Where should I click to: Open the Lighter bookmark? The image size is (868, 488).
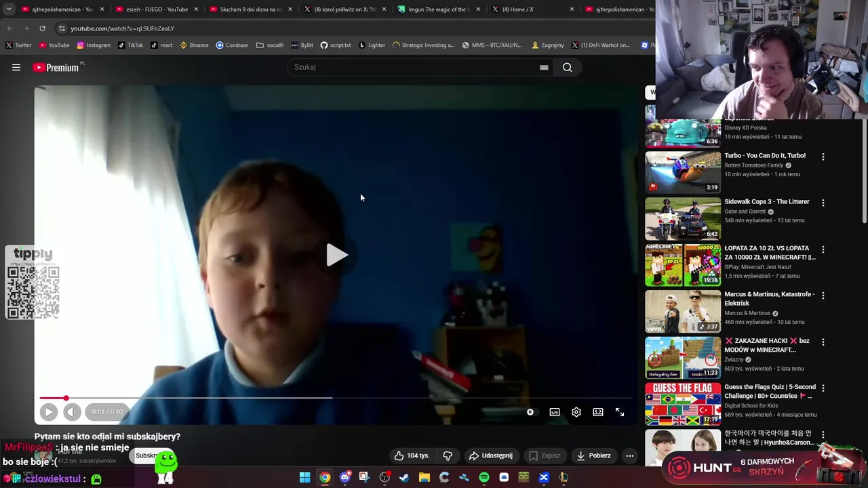point(372,45)
